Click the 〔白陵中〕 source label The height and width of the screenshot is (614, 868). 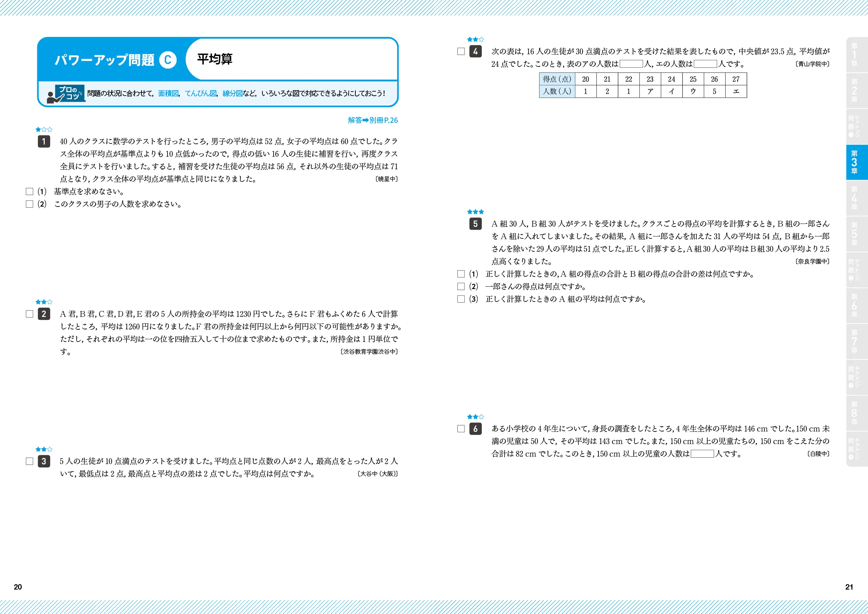[x=818, y=454]
